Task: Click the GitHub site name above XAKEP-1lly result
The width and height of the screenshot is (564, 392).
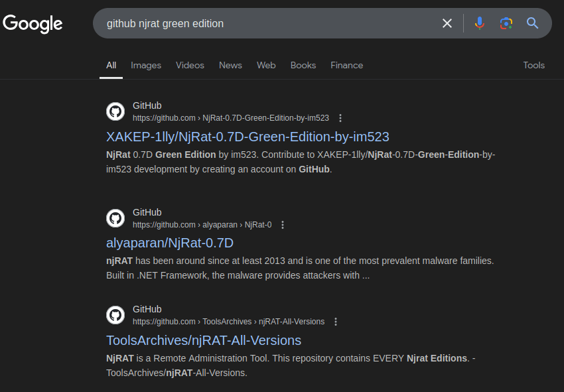Action: (x=147, y=105)
